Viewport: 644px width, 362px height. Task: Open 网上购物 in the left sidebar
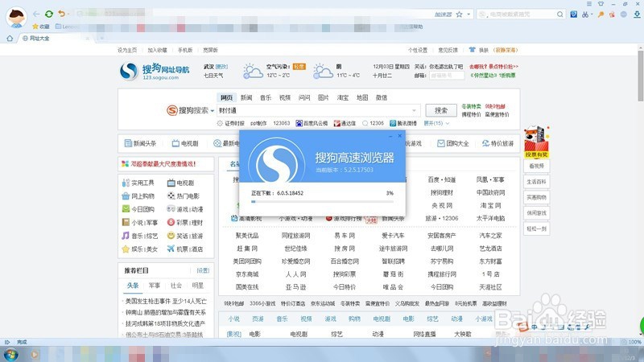coord(138,195)
